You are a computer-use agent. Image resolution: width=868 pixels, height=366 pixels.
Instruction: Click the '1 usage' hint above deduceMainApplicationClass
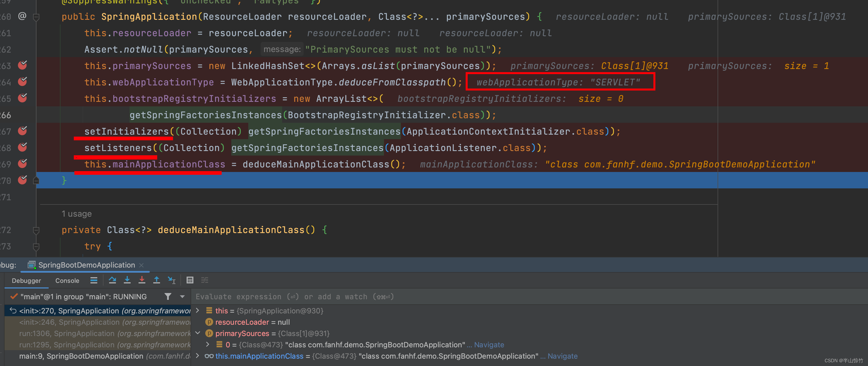point(77,214)
